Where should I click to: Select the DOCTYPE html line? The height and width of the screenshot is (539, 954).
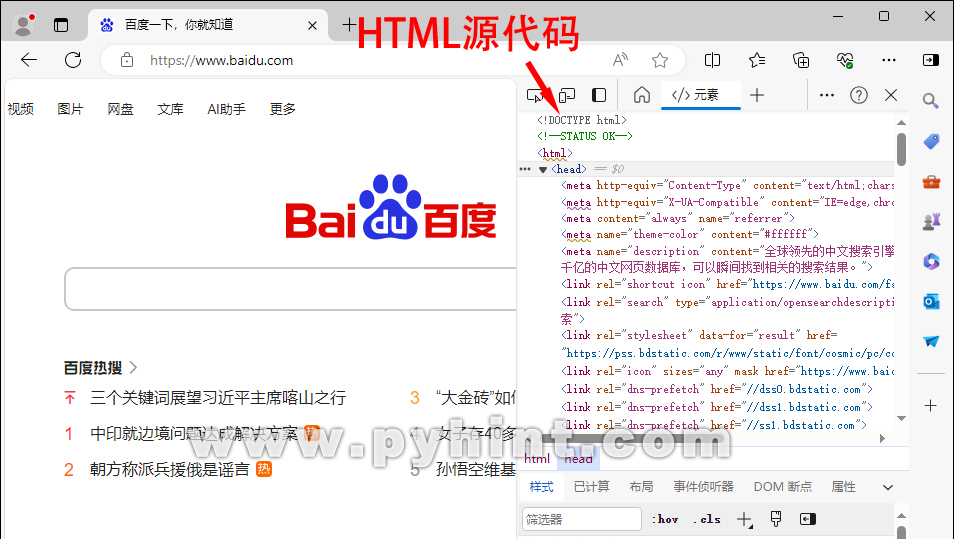tap(582, 120)
